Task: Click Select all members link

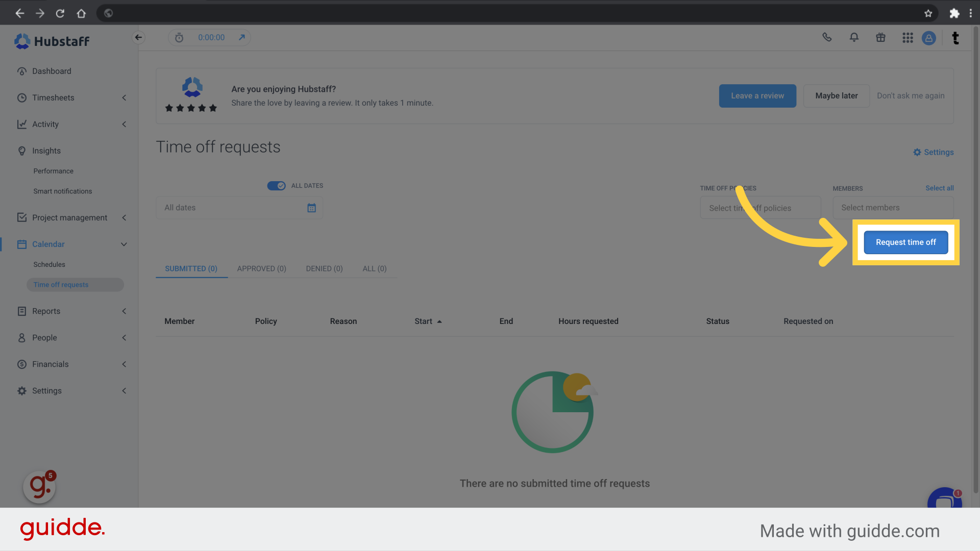Action: (x=939, y=188)
